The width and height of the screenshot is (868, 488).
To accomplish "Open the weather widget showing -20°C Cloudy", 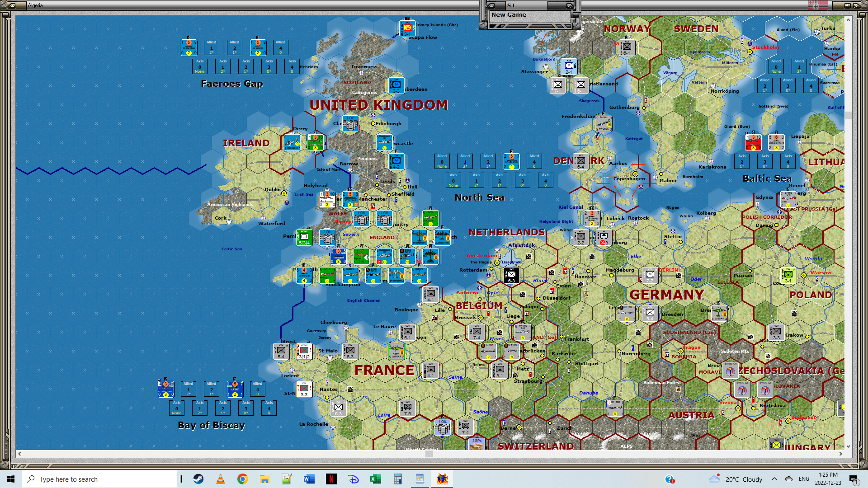I will tap(736, 479).
